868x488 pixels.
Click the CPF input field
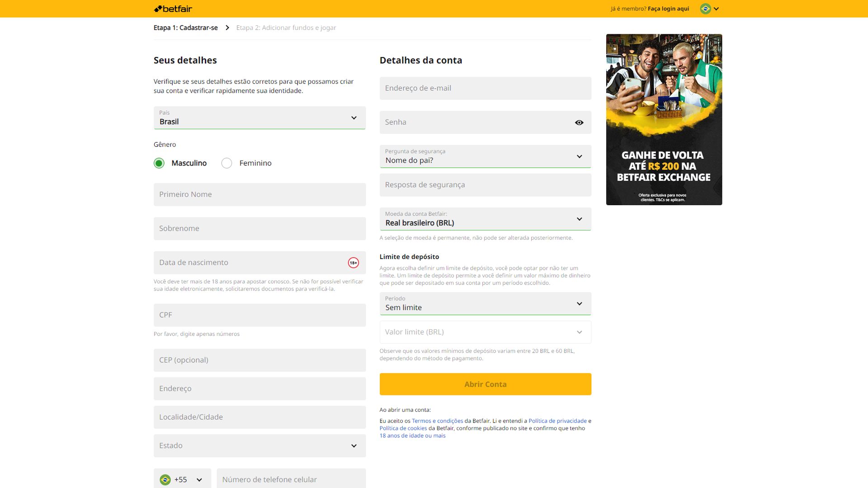(x=259, y=315)
